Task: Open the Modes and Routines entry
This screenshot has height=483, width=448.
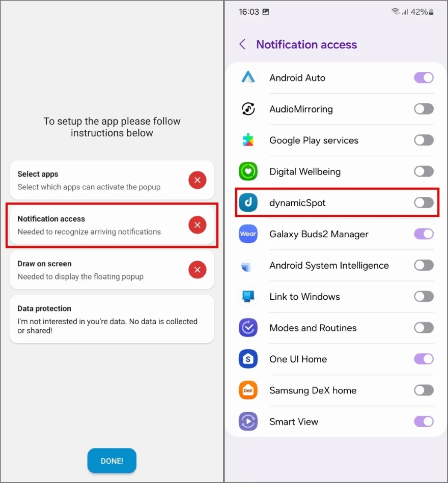Action: pyautogui.click(x=313, y=328)
